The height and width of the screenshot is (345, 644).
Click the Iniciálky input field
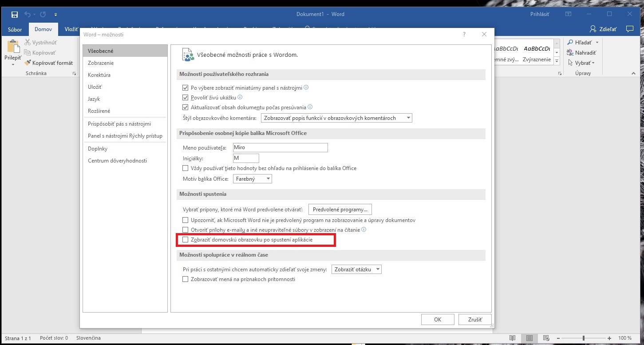pos(245,158)
